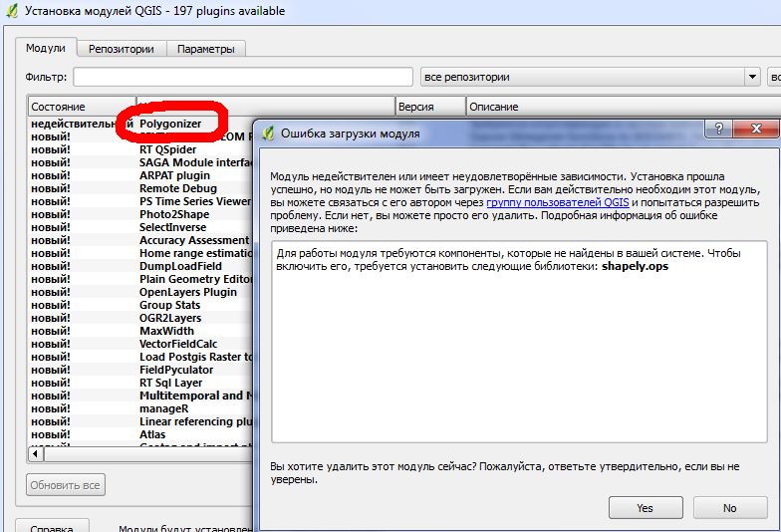Select the OpenLayers Plugin row
The width and height of the screenshot is (781, 532).
(188, 292)
